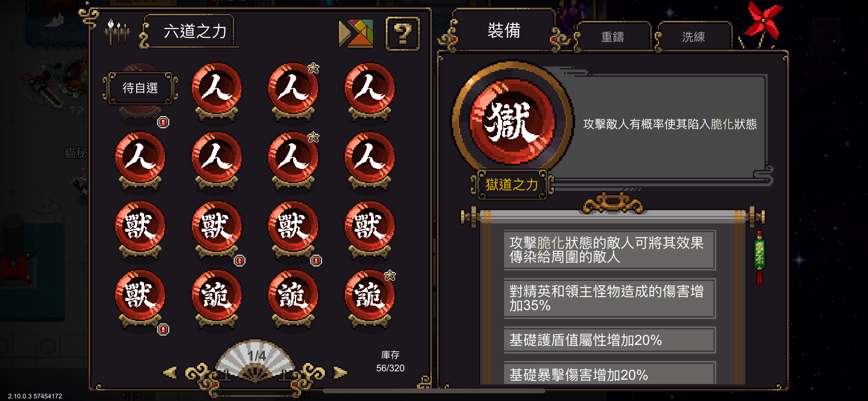Switch to the 重鑄 tab
Screen dimensions: 868x401
tap(613, 37)
